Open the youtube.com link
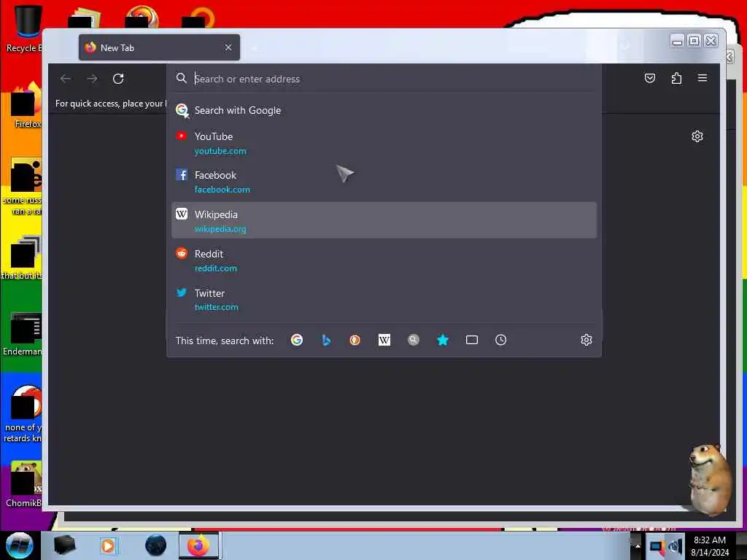This screenshot has height=560, width=747. (x=220, y=151)
